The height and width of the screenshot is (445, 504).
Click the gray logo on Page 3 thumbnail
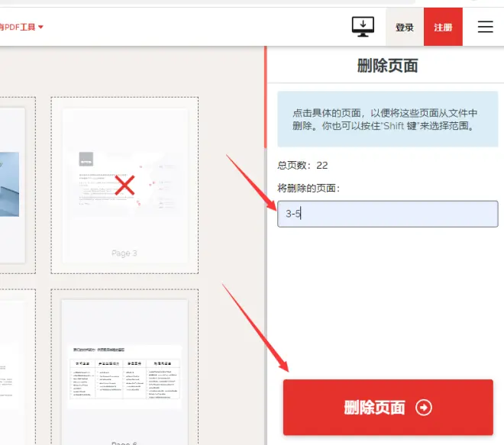[x=86, y=159]
